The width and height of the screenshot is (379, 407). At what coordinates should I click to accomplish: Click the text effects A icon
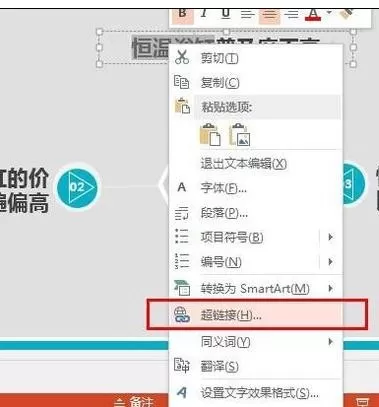pyautogui.click(x=182, y=392)
